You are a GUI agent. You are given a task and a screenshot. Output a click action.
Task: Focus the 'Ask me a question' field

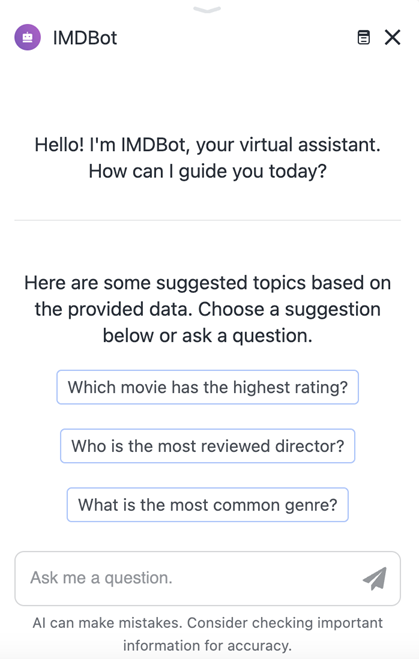point(208,578)
